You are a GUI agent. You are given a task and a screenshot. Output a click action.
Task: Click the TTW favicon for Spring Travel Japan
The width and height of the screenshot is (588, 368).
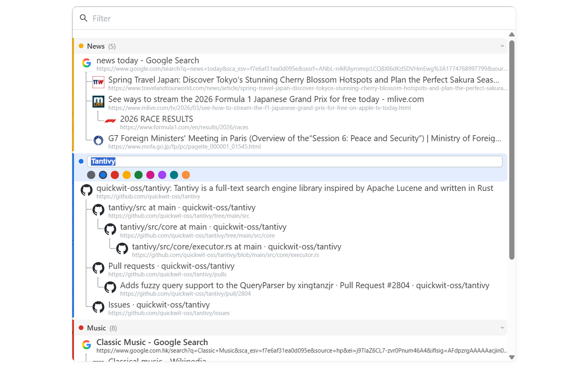pyautogui.click(x=98, y=82)
